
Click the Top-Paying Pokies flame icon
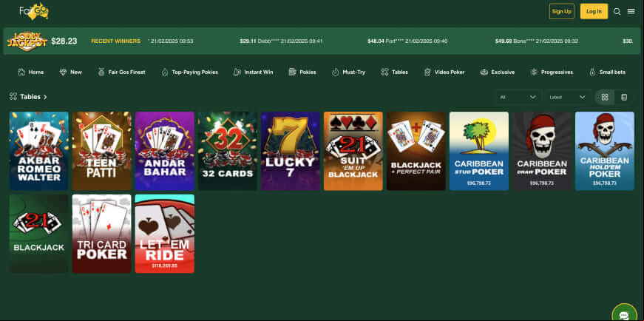[165, 72]
